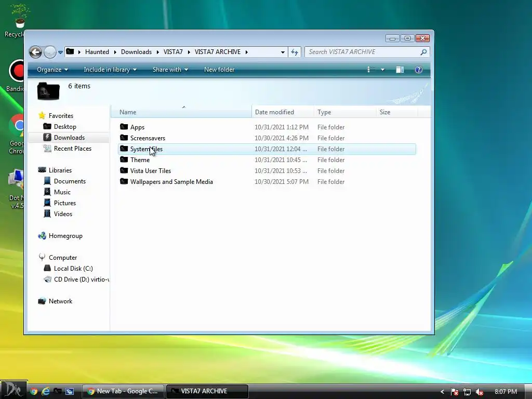Click the Help question mark icon
The image size is (532, 399).
pos(419,70)
